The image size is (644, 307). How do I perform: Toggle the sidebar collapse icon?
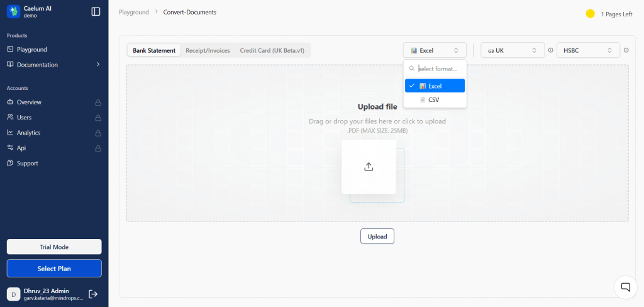(x=96, y=11)
